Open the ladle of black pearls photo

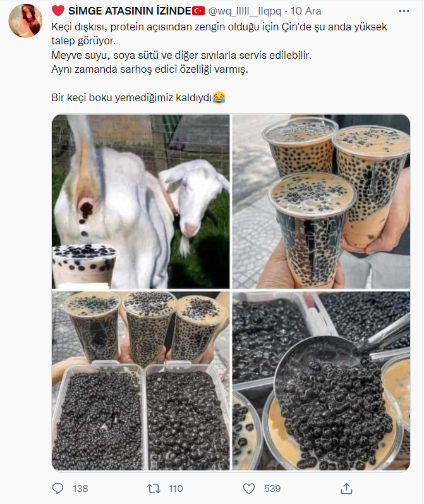(321, 381)
